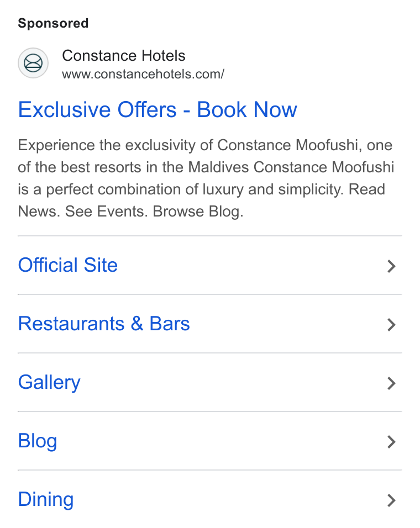The image size is (420, 528).
Task: Select the Dining sitelink text
Action: coord(46,499)
